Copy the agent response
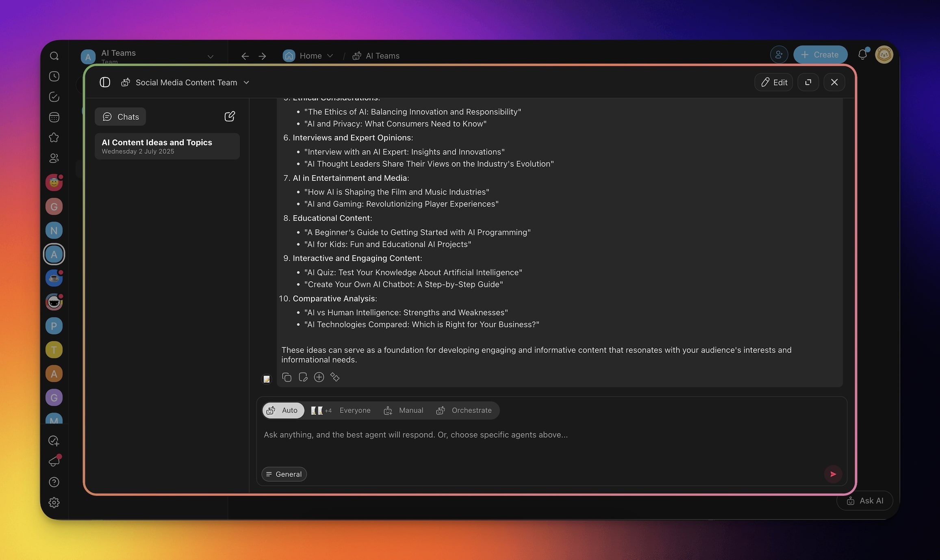 click(287, 377)
